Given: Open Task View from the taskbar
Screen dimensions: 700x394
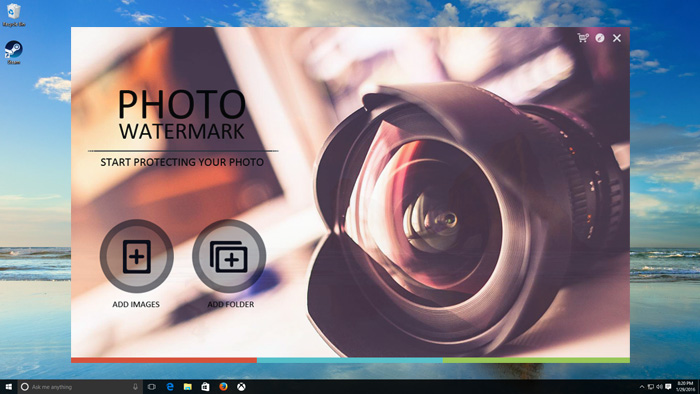Looking at the screenshot, I should click(x=152, y=387).
